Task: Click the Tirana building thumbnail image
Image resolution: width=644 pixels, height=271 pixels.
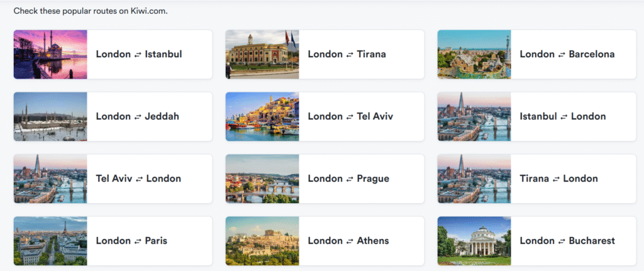Action: click(262, 54)
